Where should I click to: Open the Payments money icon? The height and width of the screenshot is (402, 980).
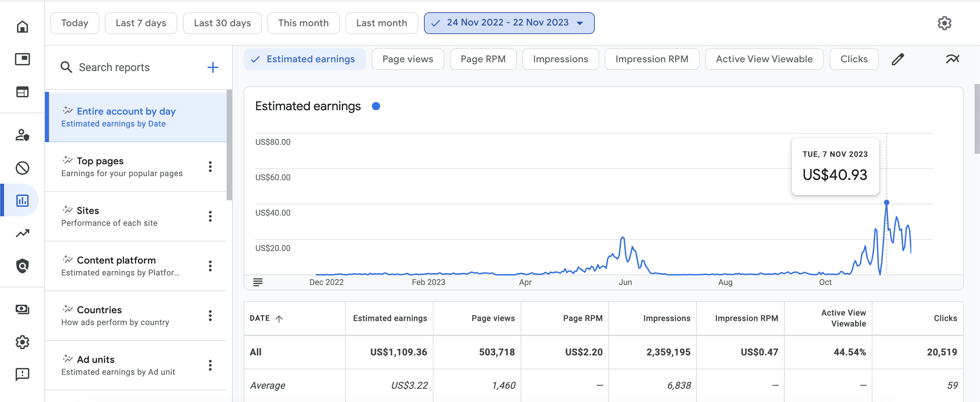coord(22,309)
